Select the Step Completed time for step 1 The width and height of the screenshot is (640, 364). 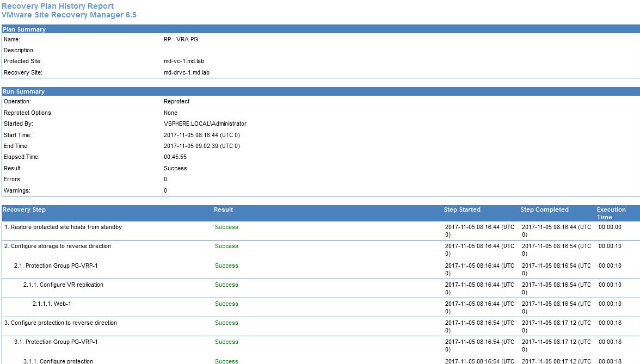tap(556, 231)
